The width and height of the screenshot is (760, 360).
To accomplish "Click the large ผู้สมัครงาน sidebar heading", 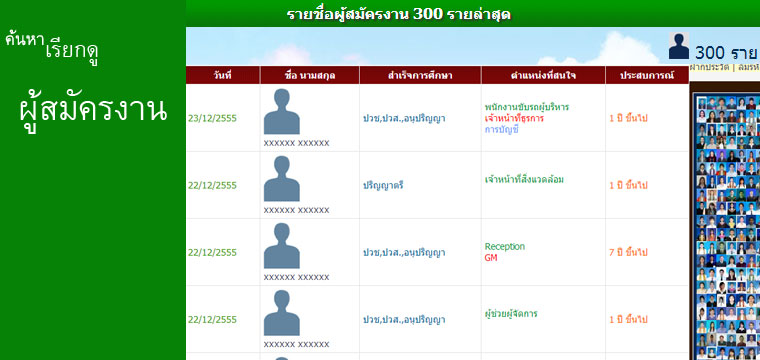I will (x=93, y=111).
